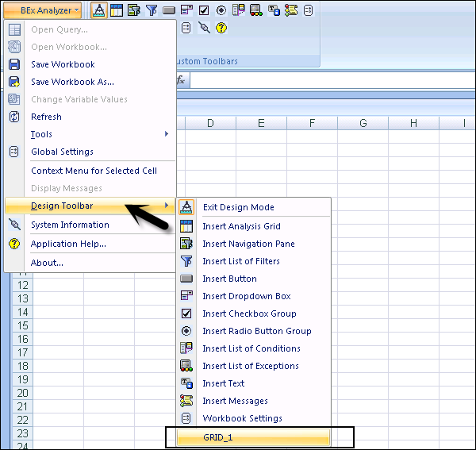The height and width of the screenshot is (450, 476).
Task: Open Global Settings from the menu
Action: 62,152
